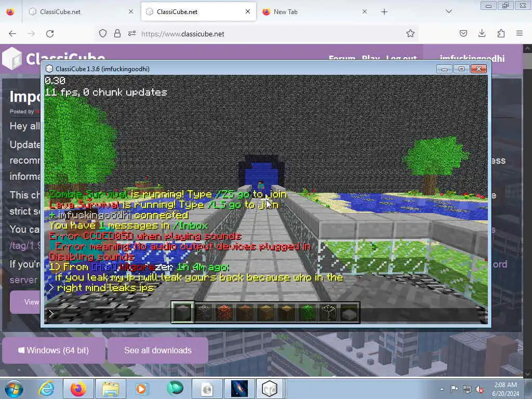The width and height of the screenshot is (532, 399).
Task: Open the imfuckingoodhi account link
Action: point(472,58)
